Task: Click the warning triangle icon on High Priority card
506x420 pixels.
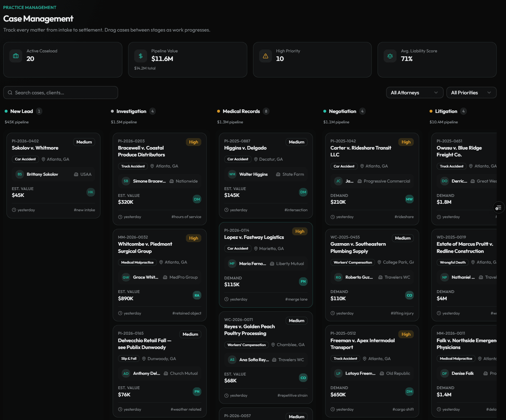Action: coord(266,56)
